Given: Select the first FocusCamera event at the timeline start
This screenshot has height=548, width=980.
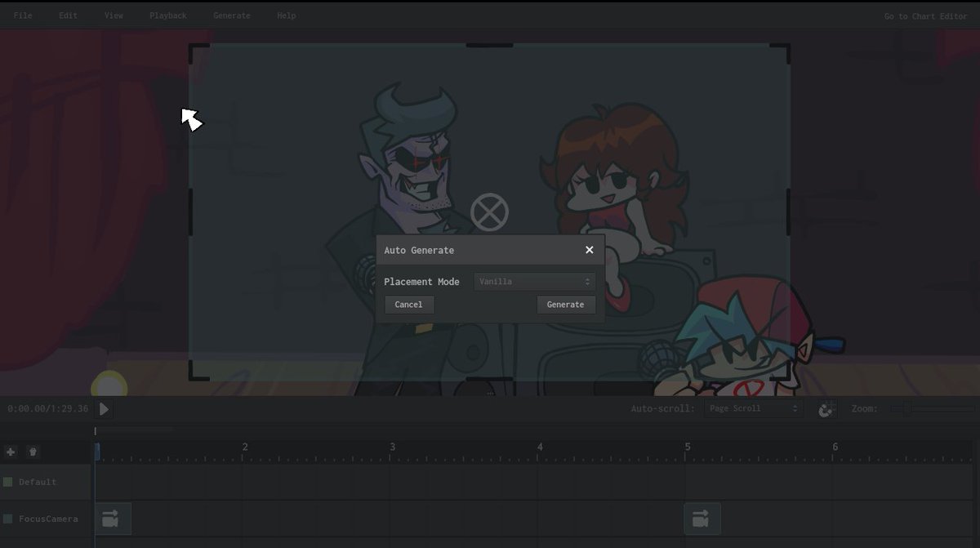Looking at the screenshot, I should [x=113, y=519].
